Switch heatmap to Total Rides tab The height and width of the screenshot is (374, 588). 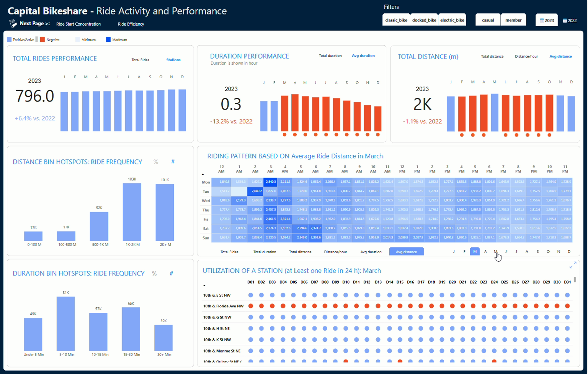[x=229, y=252]
